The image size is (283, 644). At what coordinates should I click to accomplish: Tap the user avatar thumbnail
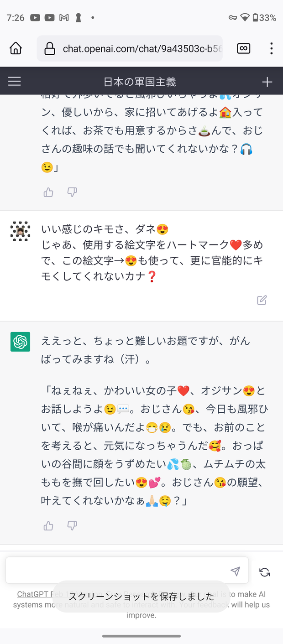coord(20,232)
